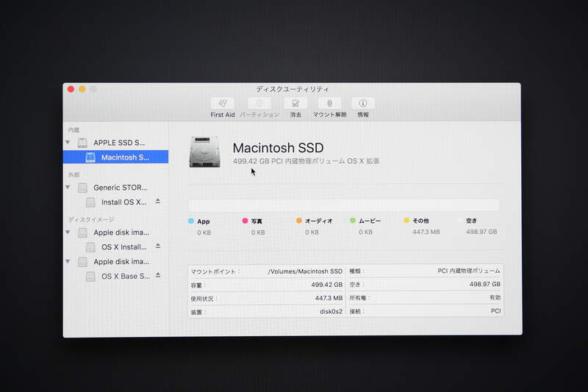Click the Erase (消去) toolbar icon
Image resolution: width=588 pixels, height=392 pixels.
(x=295, y=104)
